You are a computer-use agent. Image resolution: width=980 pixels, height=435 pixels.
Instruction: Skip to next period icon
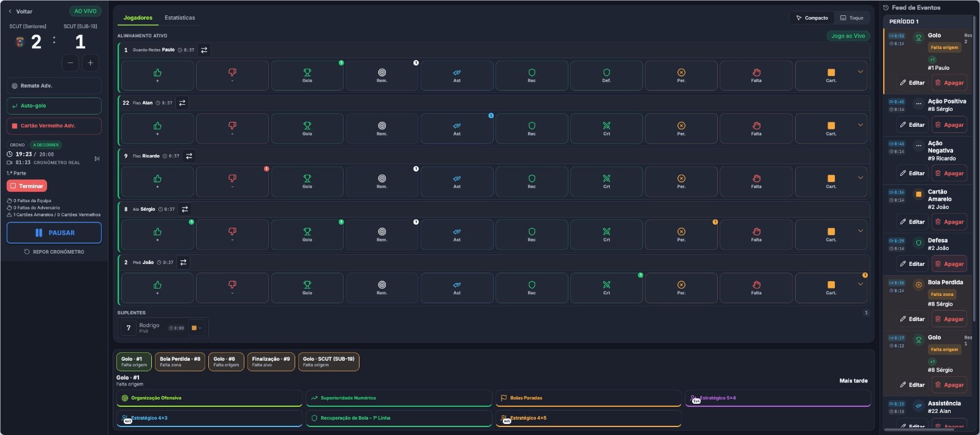point(97,159)
